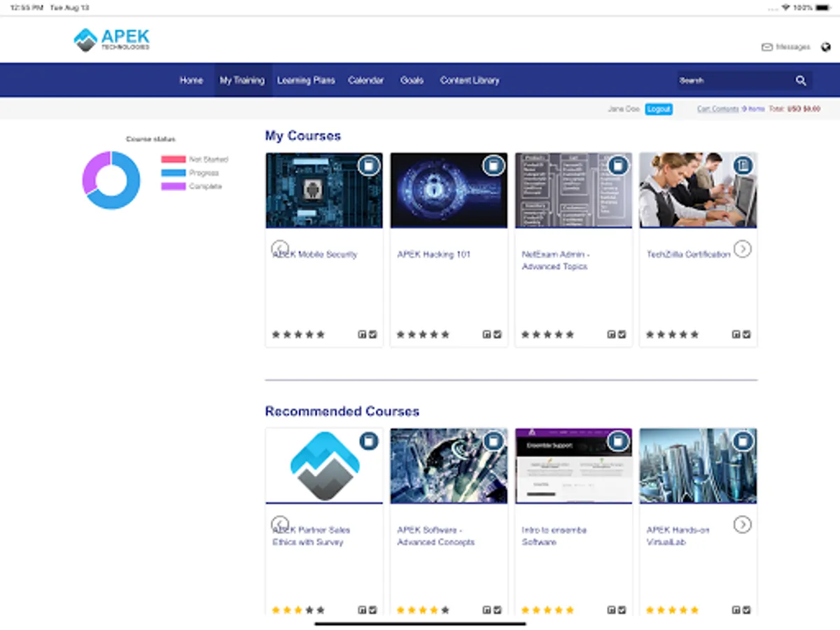Screen dimensions: 840x630
Task: Toggle checkmark icon on APEK Software Advanced Concepts card
Action: point(497,610)
